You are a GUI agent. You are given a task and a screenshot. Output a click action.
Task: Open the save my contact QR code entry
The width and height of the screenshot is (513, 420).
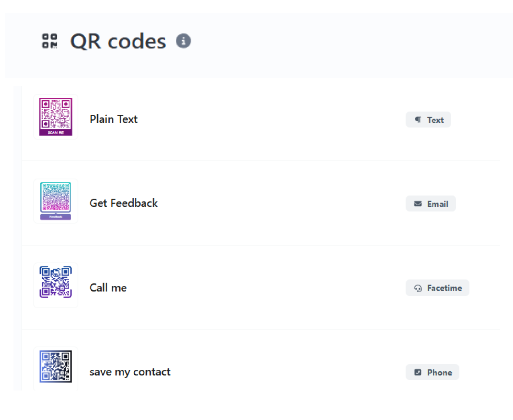click(x=130, y=372)
